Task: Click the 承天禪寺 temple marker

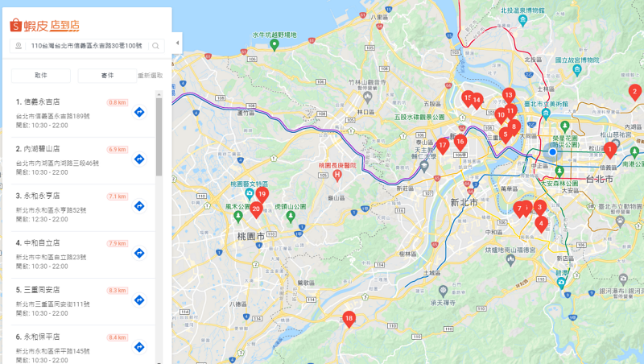Action: click(x=443, y=292)
